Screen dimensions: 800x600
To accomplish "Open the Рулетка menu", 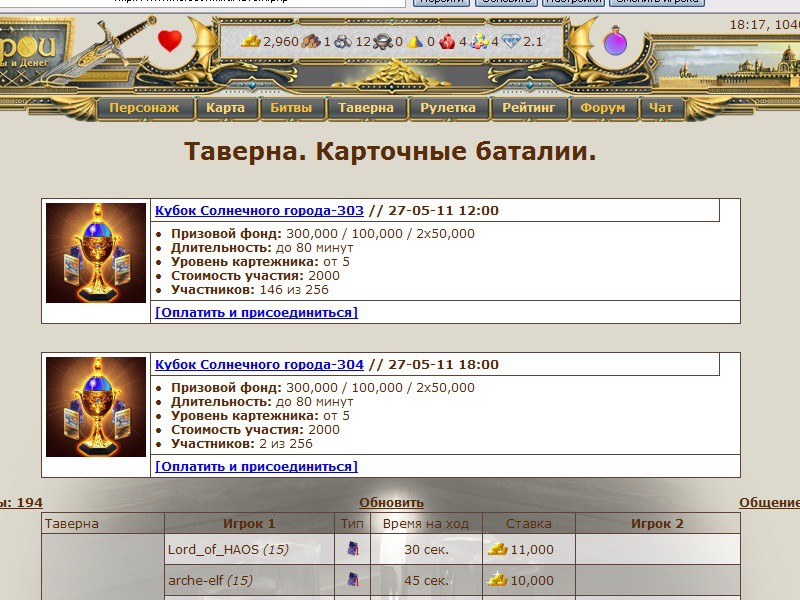I will [x=448, y=108].
